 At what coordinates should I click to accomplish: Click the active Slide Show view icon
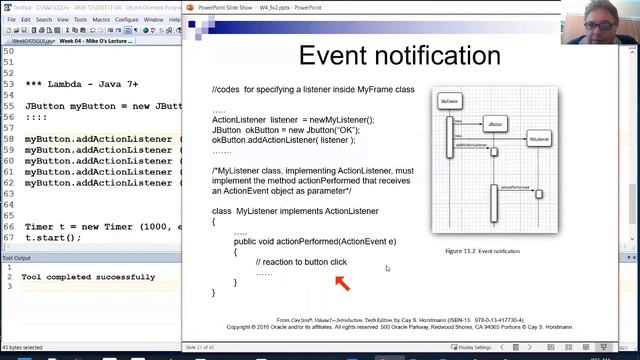click(x=604, y=347)
